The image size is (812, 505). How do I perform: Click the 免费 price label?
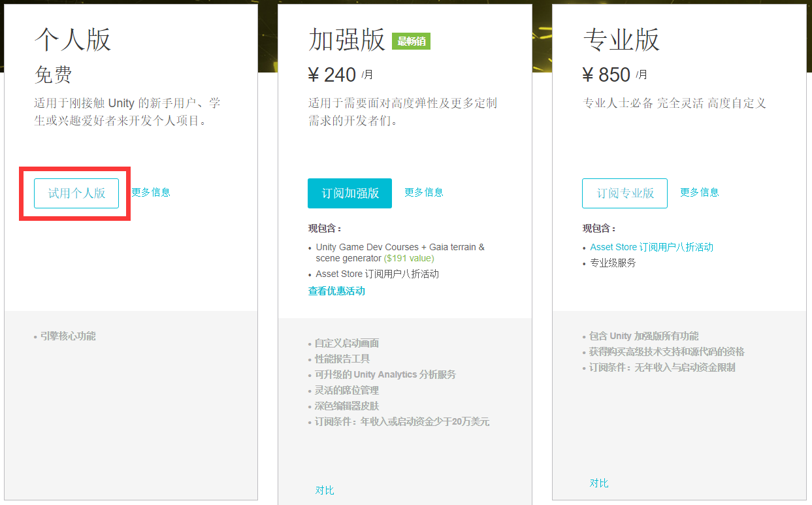53,75
